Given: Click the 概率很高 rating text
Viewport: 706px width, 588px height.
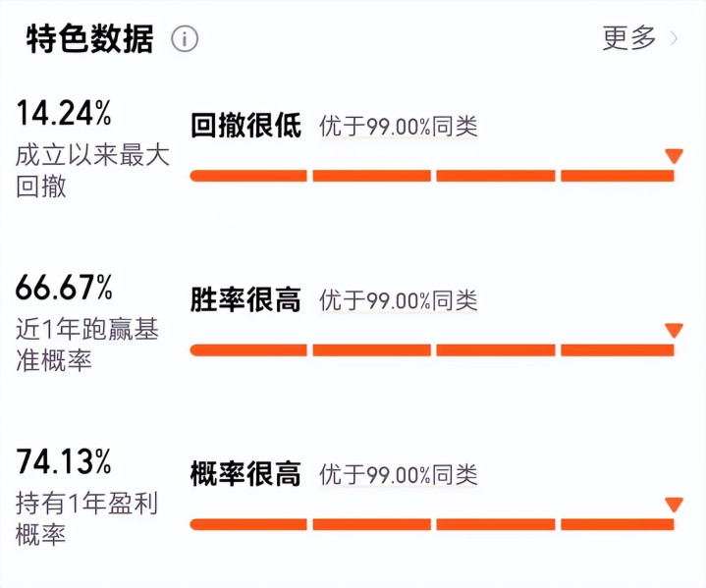Looking at the screenshot, I should pyautogui.click(x=245, y=474).
